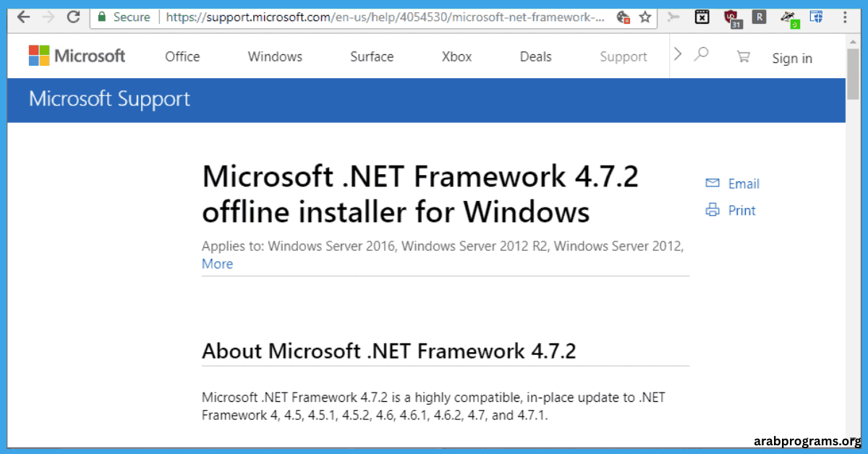
Task: Open the shopping cart
Action: (743, 56)
